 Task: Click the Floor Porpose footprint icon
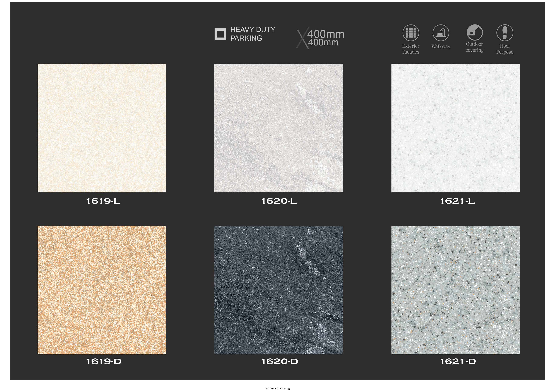point(505,33)
